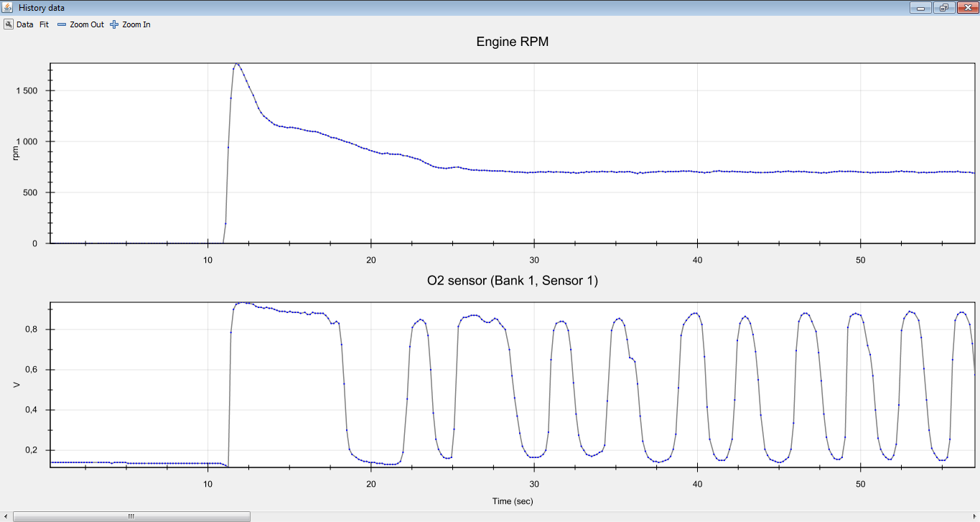Click empty scrollbar track right of thumb
This screenshot has height=522, width=980.
(574, 516)
